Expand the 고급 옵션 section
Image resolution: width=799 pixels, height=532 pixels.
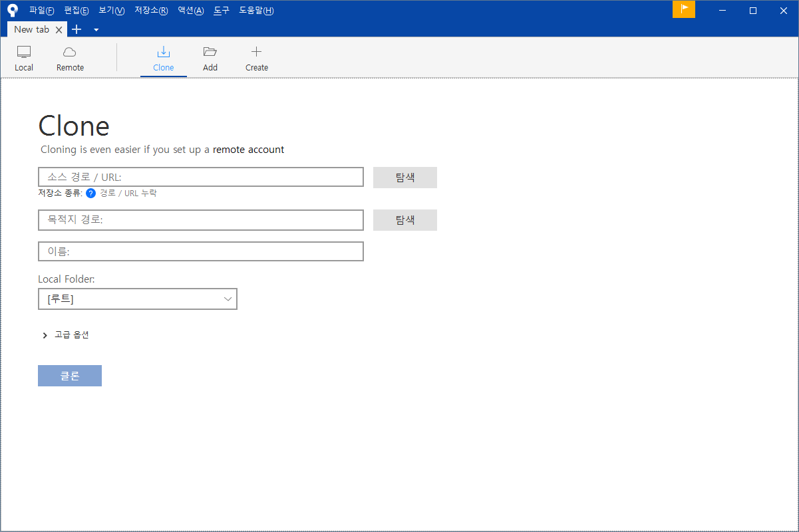(65, 335)
